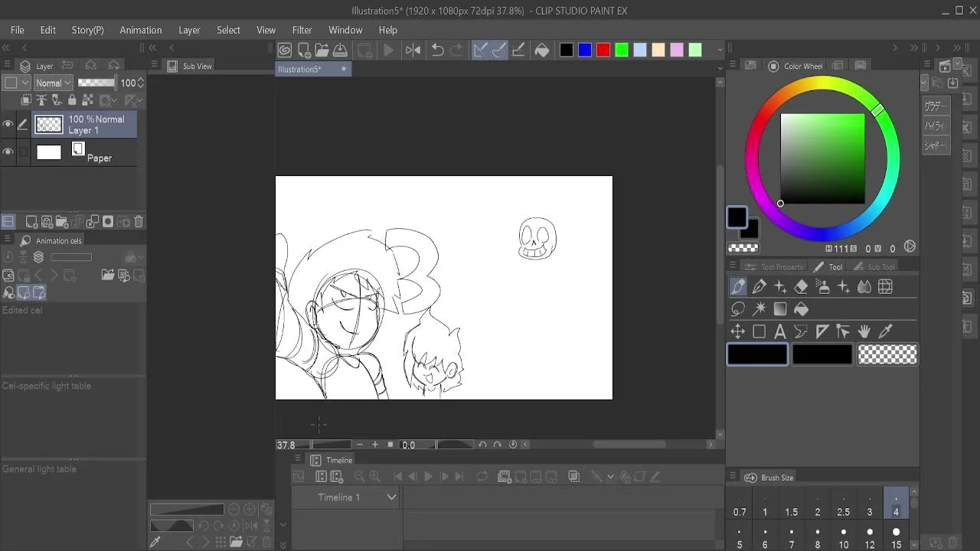Open the Normal blending mode dropdown
Viewport: 980px width, 551px height.
click(53, 83)
